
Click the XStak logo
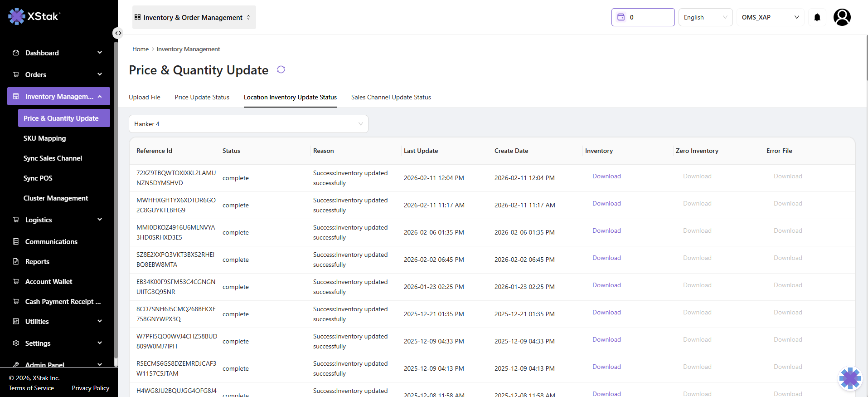coord(34,16)
